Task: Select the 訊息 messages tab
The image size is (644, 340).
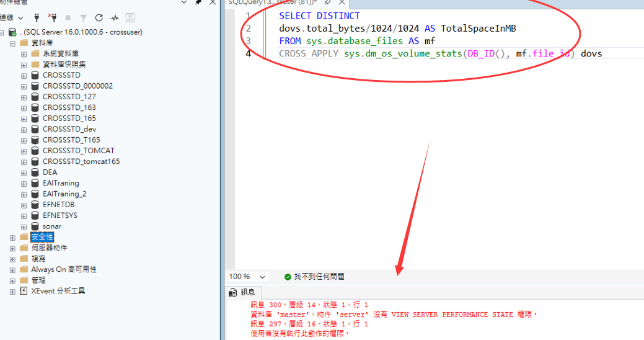Action: pos(242,292)
